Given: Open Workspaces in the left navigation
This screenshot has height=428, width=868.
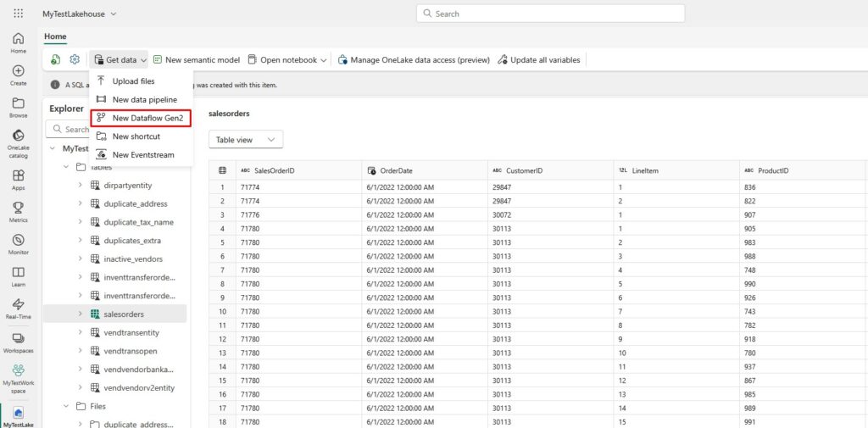Looking at the screenshot, I should coord(19,342).
